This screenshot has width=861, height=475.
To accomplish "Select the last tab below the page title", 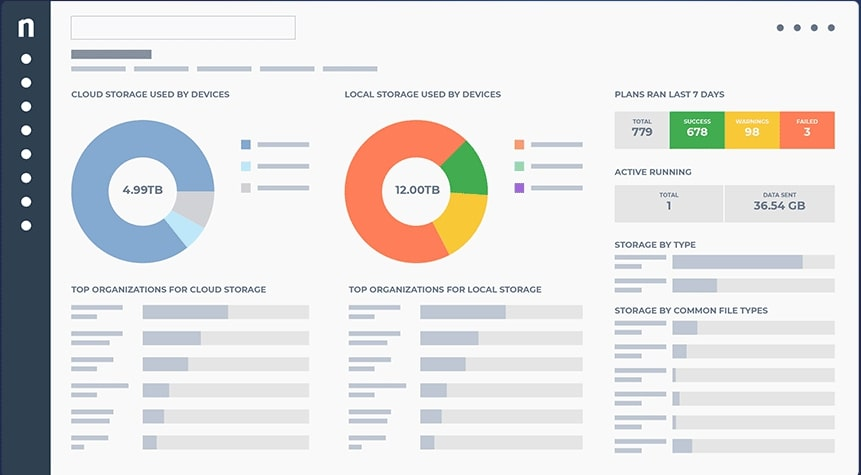I will pos(350,69).
